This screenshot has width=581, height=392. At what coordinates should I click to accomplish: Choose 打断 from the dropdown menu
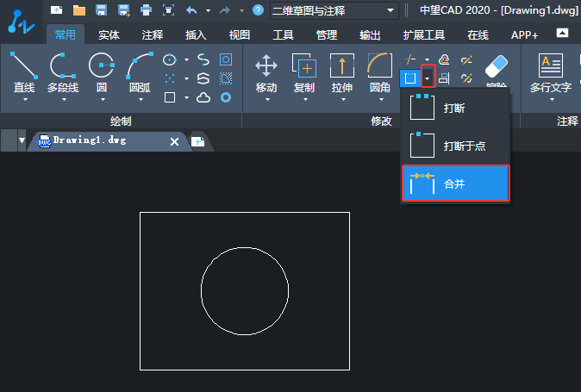click(x=456, y=108)
